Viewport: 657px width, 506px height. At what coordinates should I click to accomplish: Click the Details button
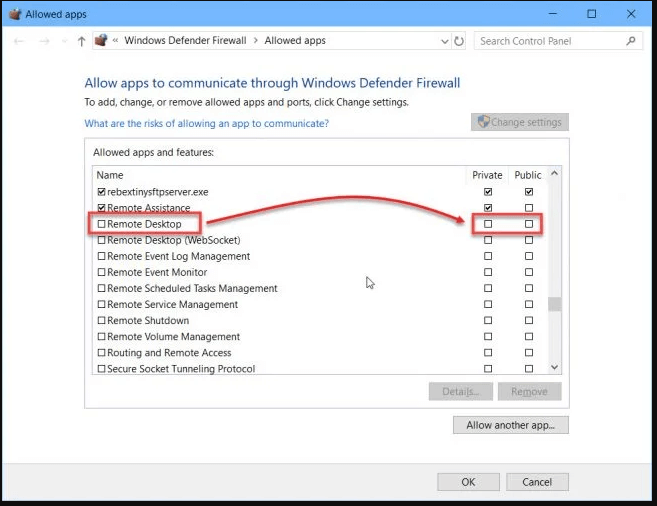tap(460, 392)
